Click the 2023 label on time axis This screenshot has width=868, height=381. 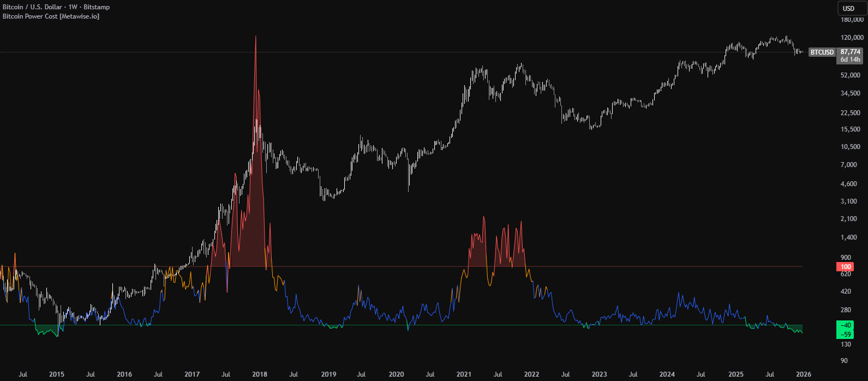click(599, 374)
